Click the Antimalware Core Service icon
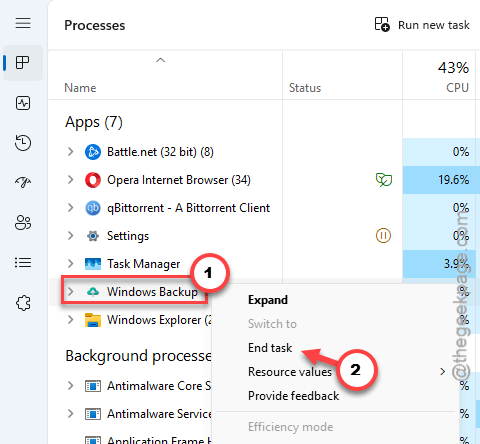480x444 pixels. tap(93, 386)
